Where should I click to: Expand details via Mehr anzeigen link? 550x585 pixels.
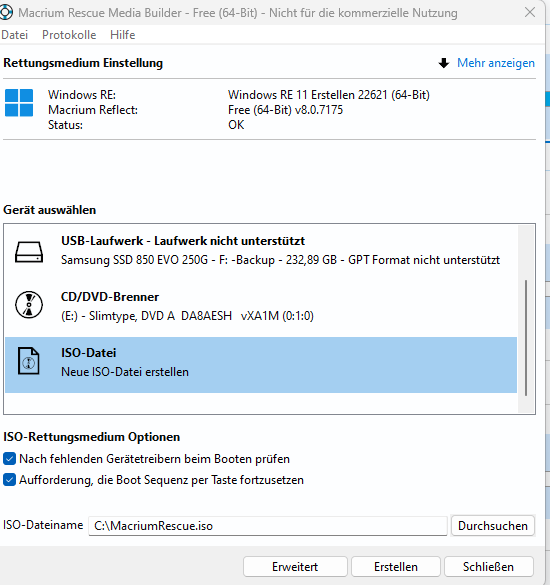[496, 63]
